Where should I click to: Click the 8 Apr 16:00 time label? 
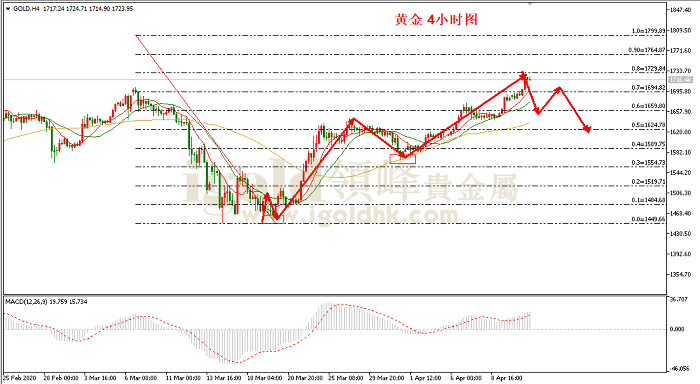(507, 378)
